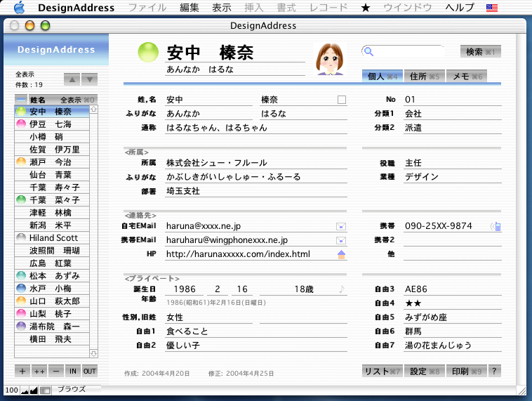Click the blue ball beside 水戸 小梅
The width and height of the screenshot is (532, 401).
[x=21, y=288]
